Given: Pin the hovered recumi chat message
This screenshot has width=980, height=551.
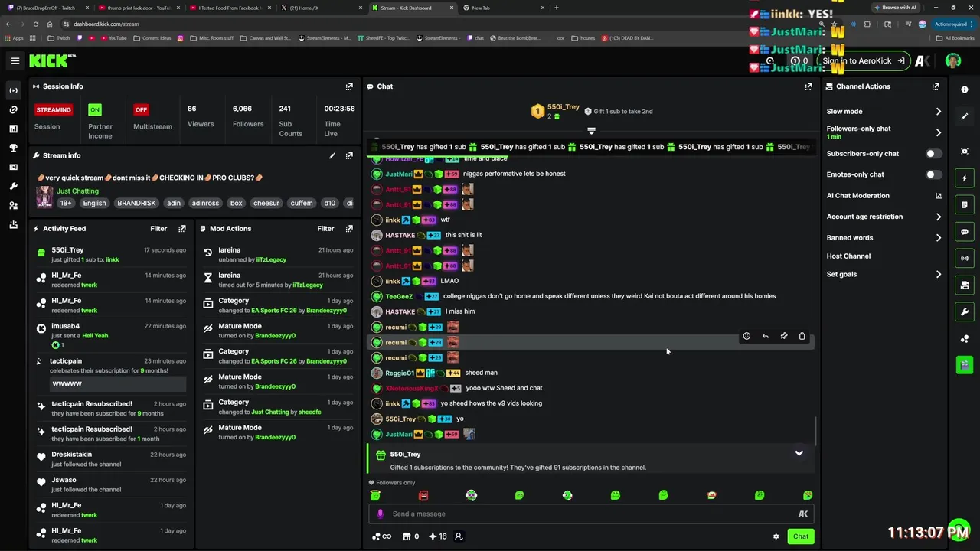Looking at the screenshot, I should pyautogui.click(x=784, y=336).
